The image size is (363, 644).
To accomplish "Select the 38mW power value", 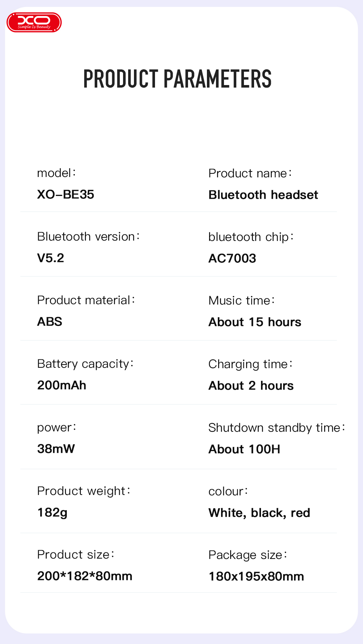I will (x=56, y=449).
